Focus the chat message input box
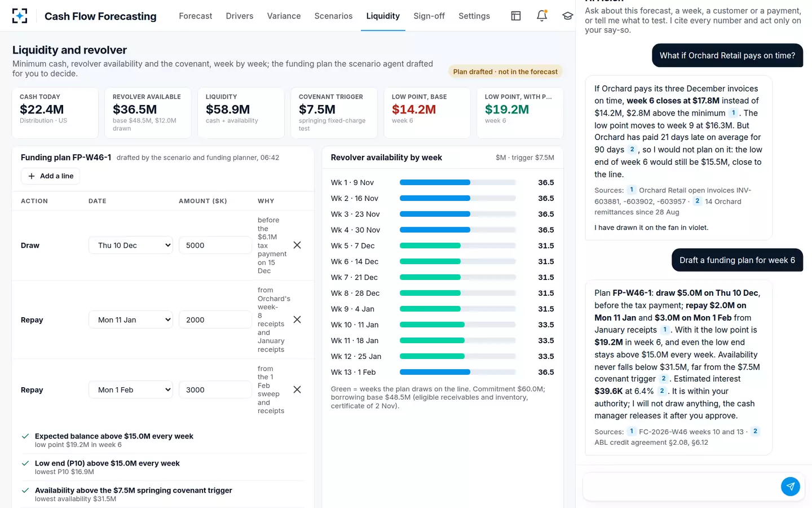 [681, 486]
